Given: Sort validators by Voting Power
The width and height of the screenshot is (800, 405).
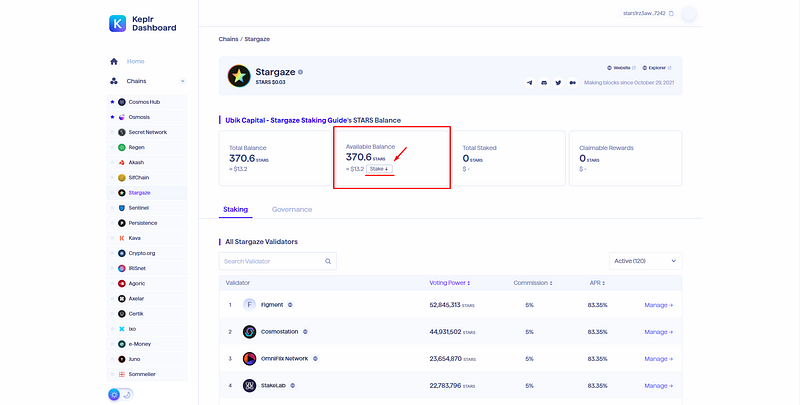Looking at the screenshot, I should (449, 283).
